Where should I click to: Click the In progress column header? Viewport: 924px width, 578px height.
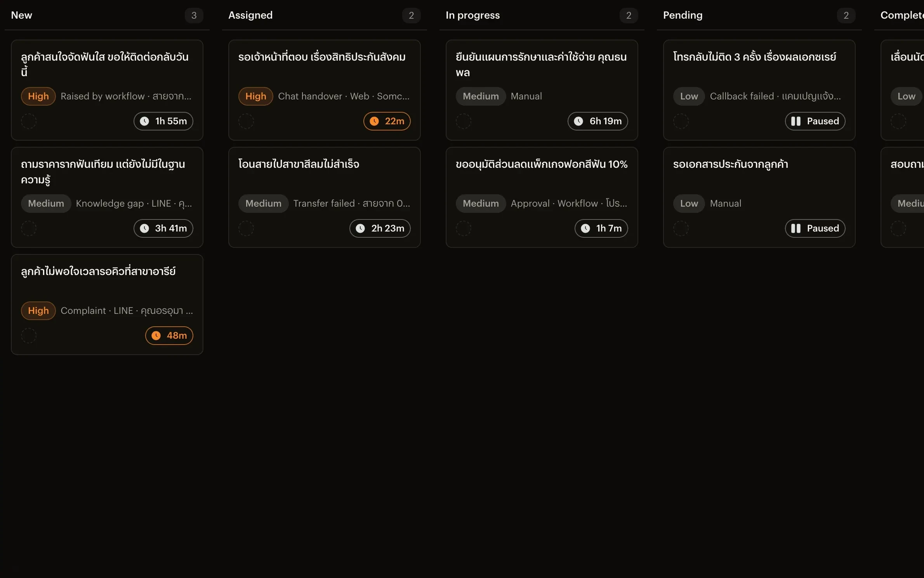pyautogui.click(x=472, y=15)
